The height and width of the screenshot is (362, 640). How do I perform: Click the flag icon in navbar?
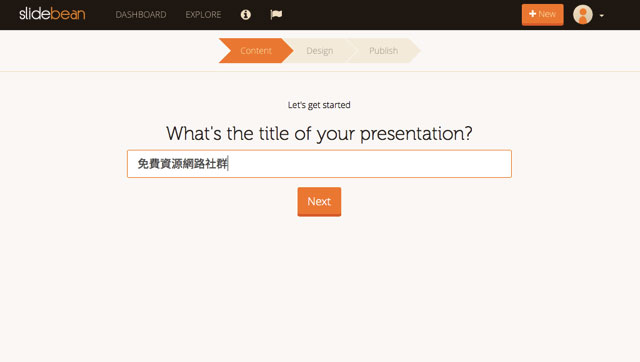pyautogui.click(x=276, y=15)
